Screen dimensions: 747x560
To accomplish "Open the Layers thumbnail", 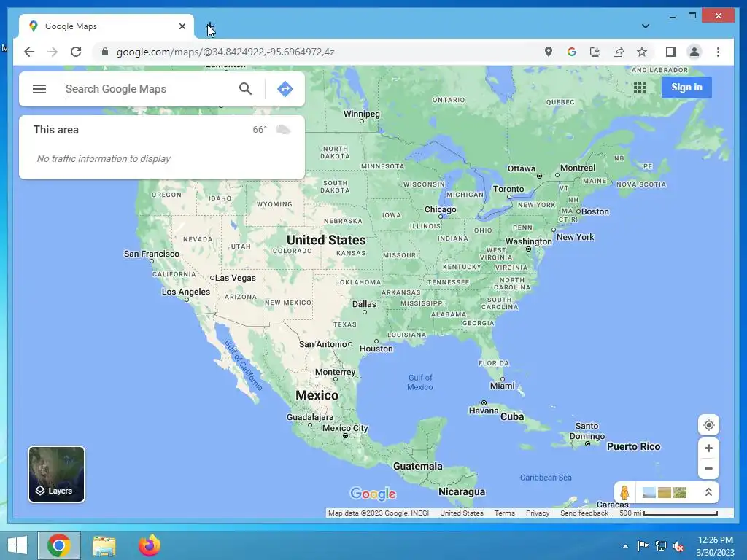I will pyautogui.click(x=56, y=474).
